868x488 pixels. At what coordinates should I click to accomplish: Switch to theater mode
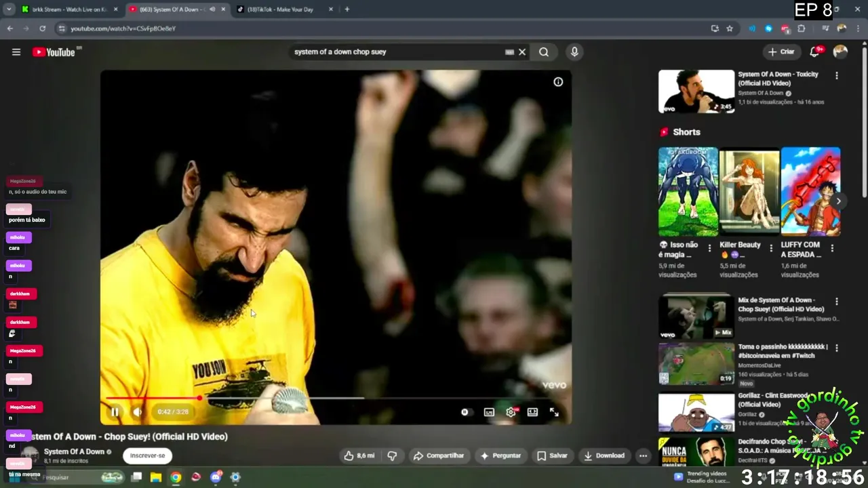(x=532, y=412)
